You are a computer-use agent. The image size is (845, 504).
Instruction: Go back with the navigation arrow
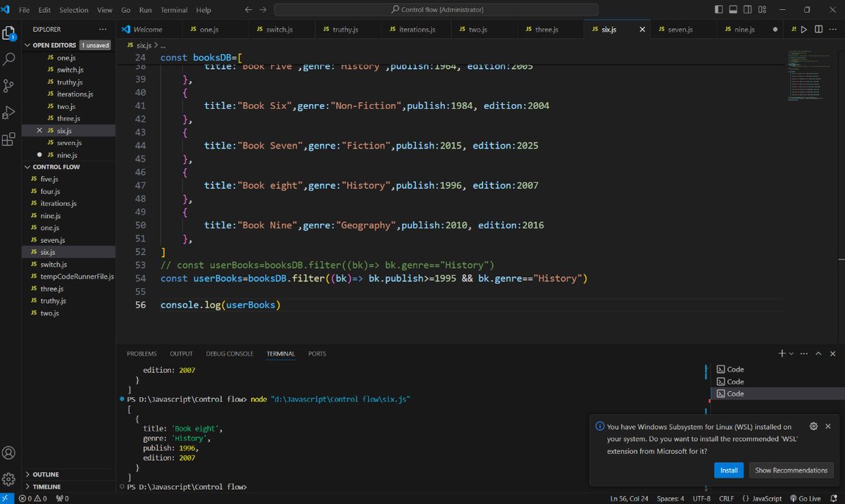(248, 10)
